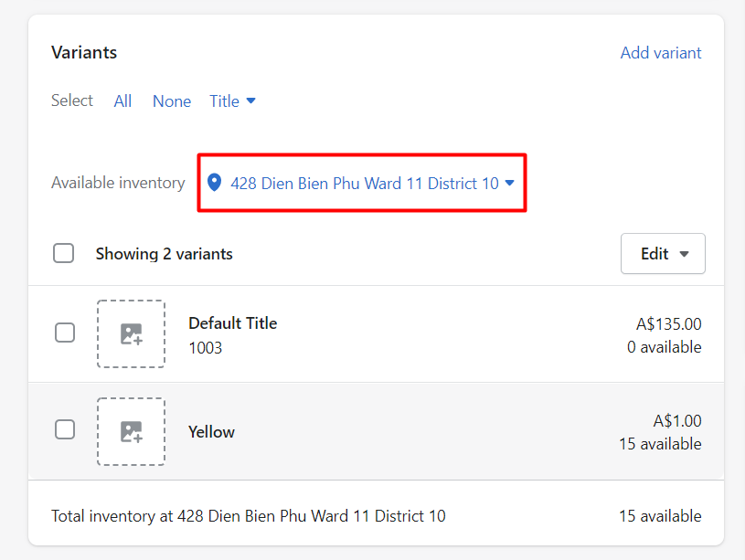
Task: Add image to Default Title variant
Action: (131, 334)
